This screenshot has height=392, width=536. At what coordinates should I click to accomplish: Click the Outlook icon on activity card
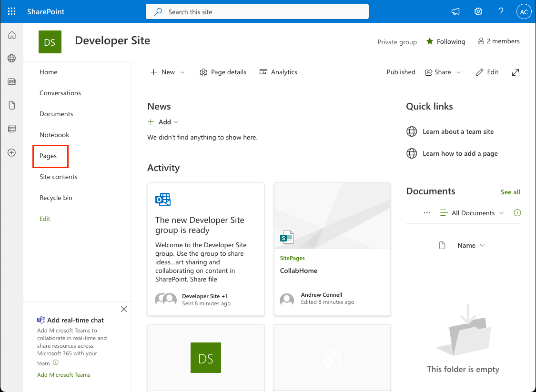(x=163, y=199)
